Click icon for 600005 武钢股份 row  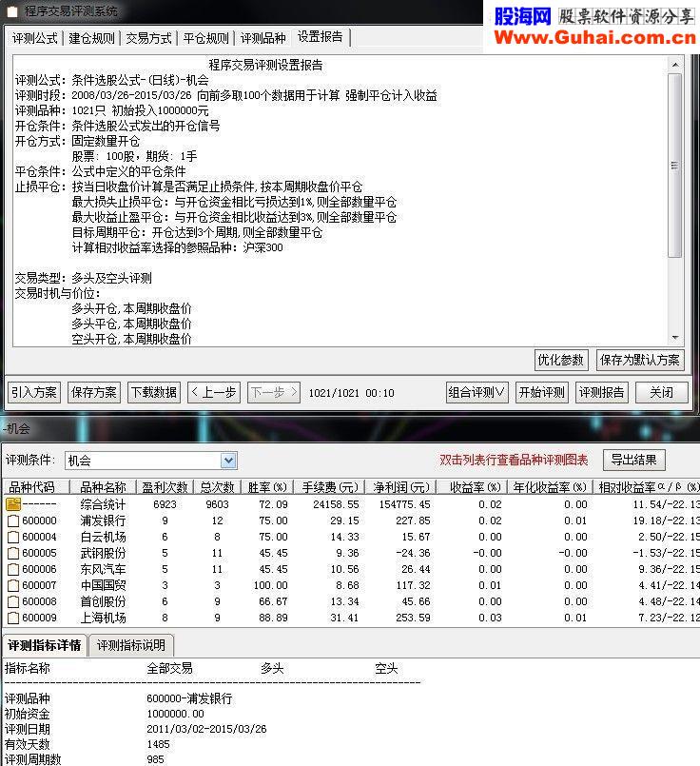click(x=13, y=553)
